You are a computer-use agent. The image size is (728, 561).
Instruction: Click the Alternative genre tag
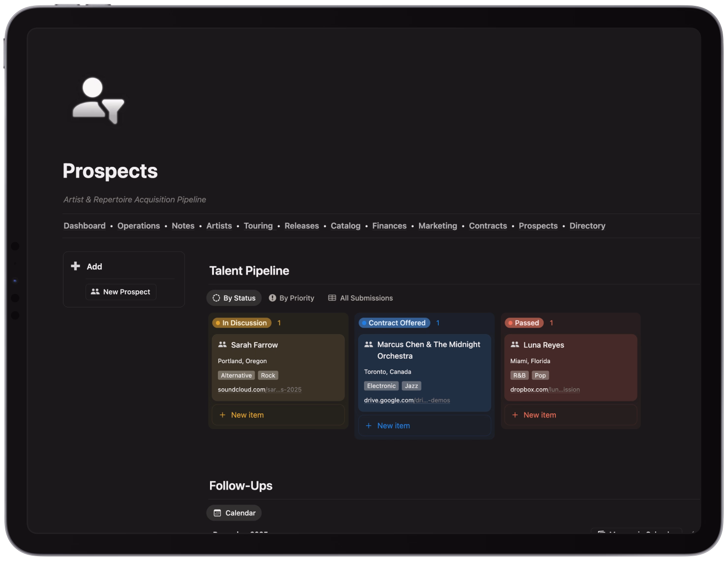(236, 375)
